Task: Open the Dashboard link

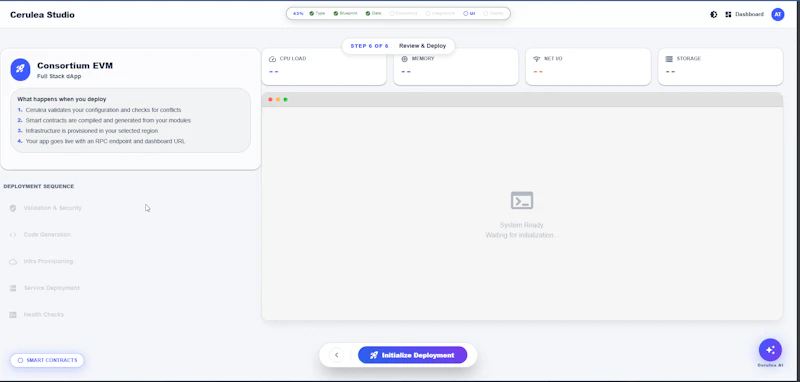Action: click(749, 14)
